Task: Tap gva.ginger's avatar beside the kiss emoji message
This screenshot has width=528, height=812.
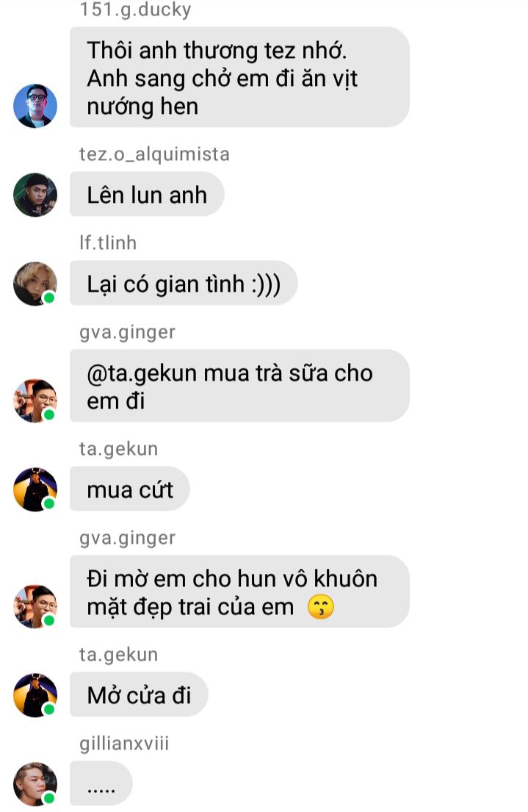Action: (35, 606)
